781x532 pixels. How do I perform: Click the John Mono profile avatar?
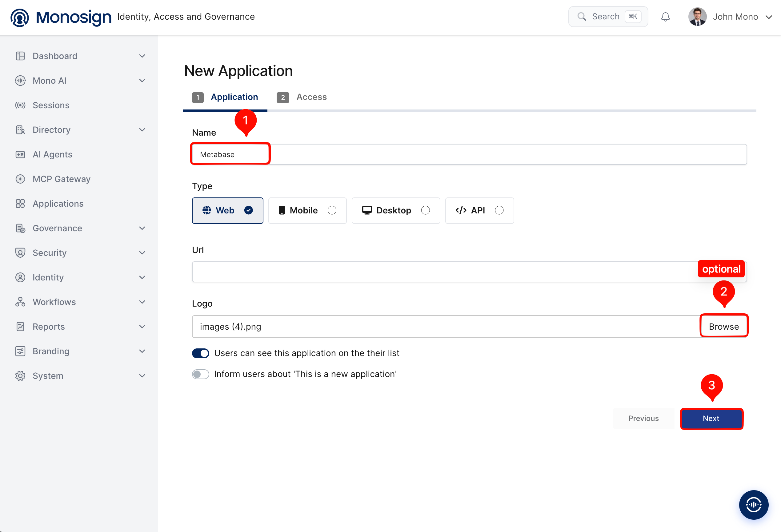[x=697, y=17]
